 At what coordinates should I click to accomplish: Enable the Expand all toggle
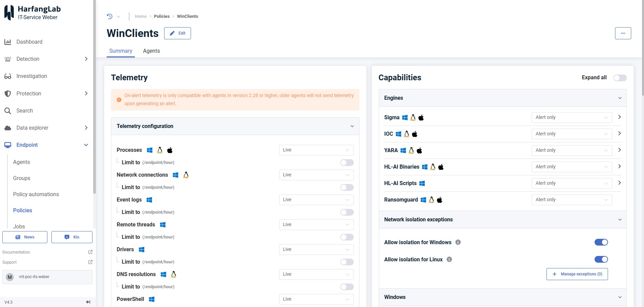click(620, 78)
